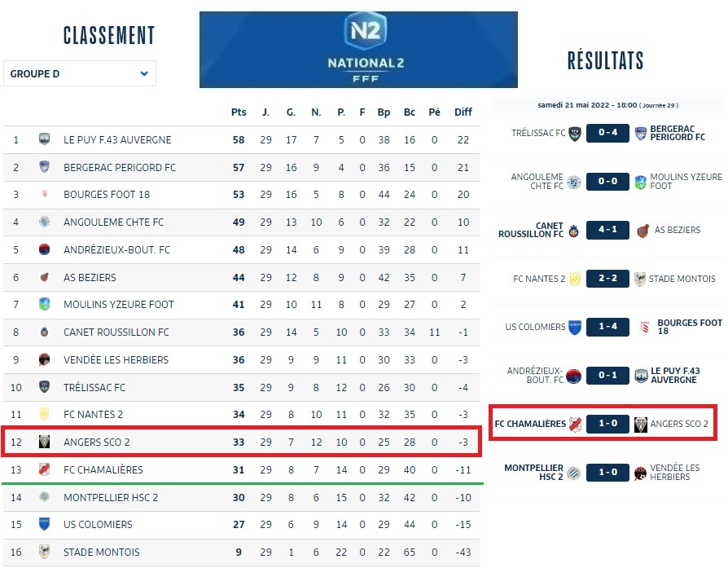The height and width of the screenshot is (568, 728).
Task: Click the Bergerac Perigord FC crest in standings
Action: pyautogui.click(x=44, y=167)
